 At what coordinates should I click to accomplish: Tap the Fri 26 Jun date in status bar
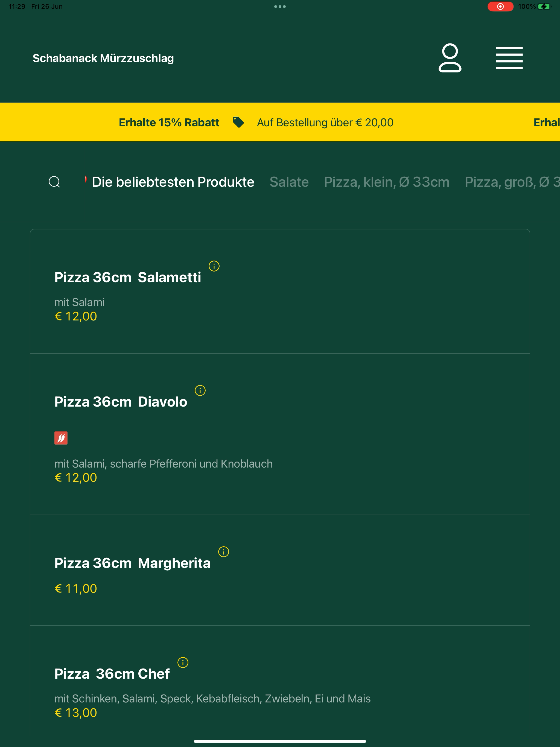tap(47, 6)
